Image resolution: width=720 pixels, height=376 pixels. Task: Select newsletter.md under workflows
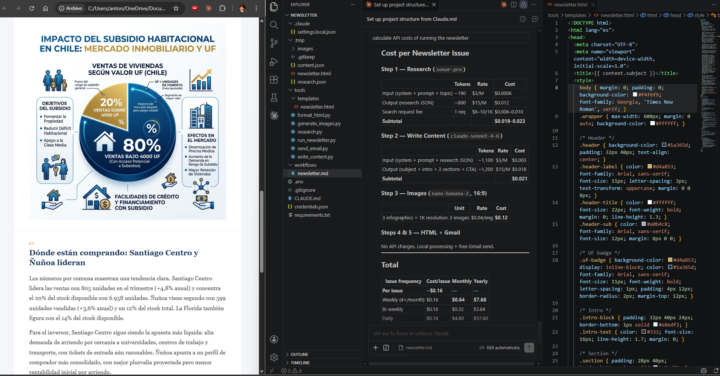(x=312, y=174)
